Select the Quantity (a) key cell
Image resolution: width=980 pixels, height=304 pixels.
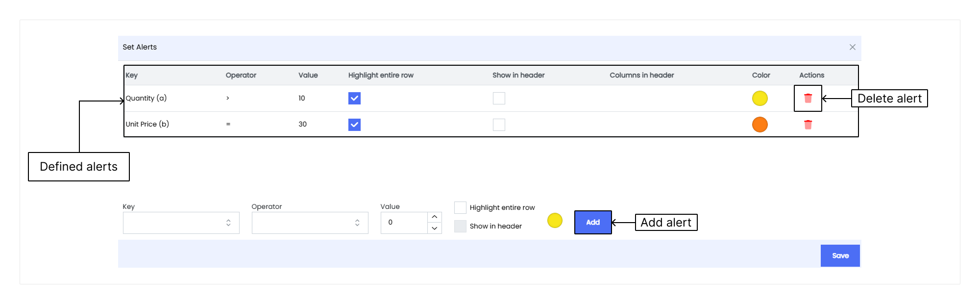tap(146, 98)
